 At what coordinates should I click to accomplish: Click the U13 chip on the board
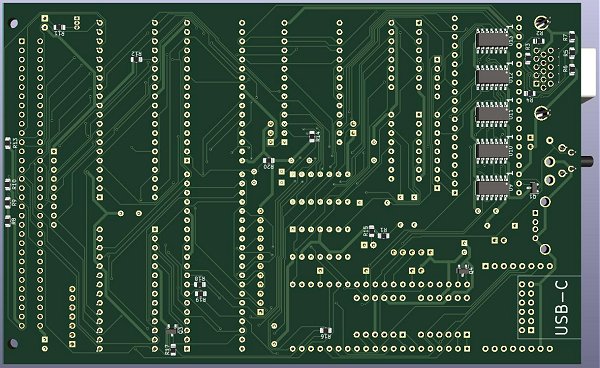(x=492, y=40)
